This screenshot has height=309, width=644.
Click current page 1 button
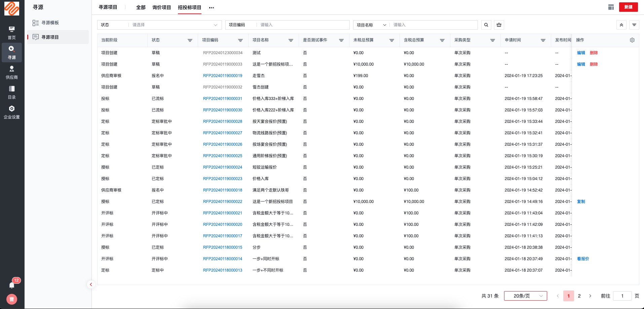[x=569, y=296]
